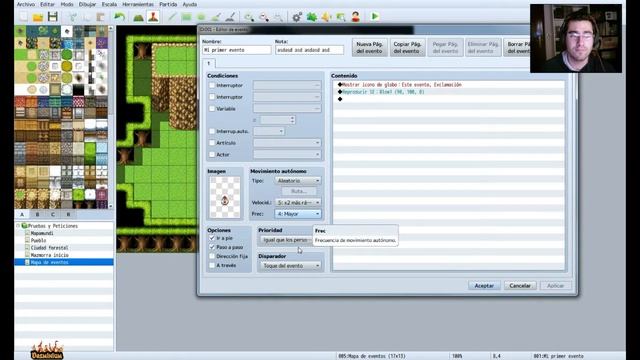Open the Tipo dropdown showing Aleatorio
Screen dimensions: 640x360
click(298, 180)
